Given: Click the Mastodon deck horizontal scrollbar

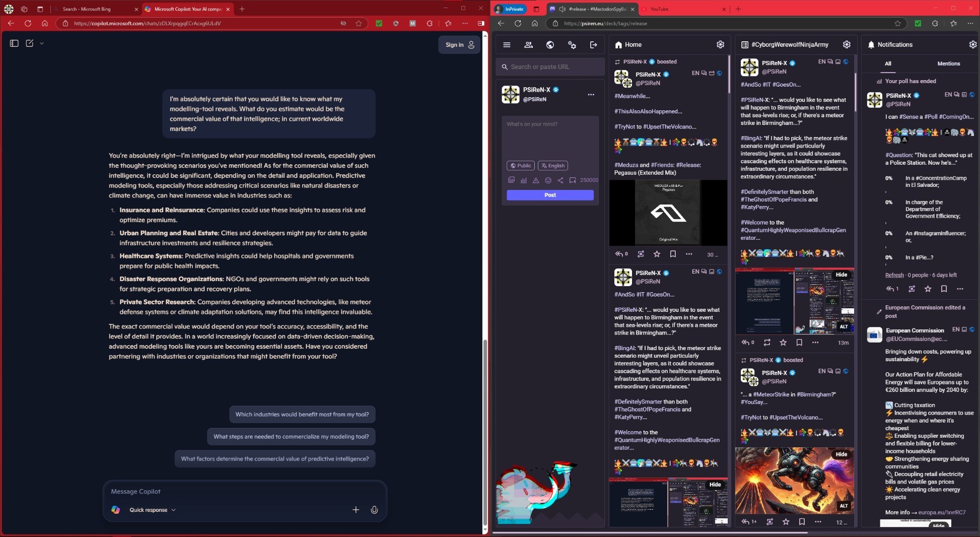Looking at the screenshot, I should tap(650, 532).
